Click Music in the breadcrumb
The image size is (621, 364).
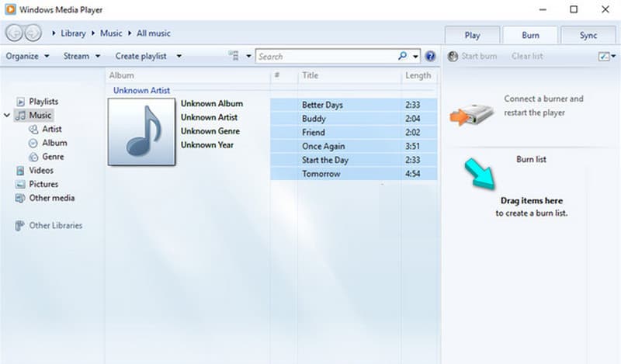111,33
